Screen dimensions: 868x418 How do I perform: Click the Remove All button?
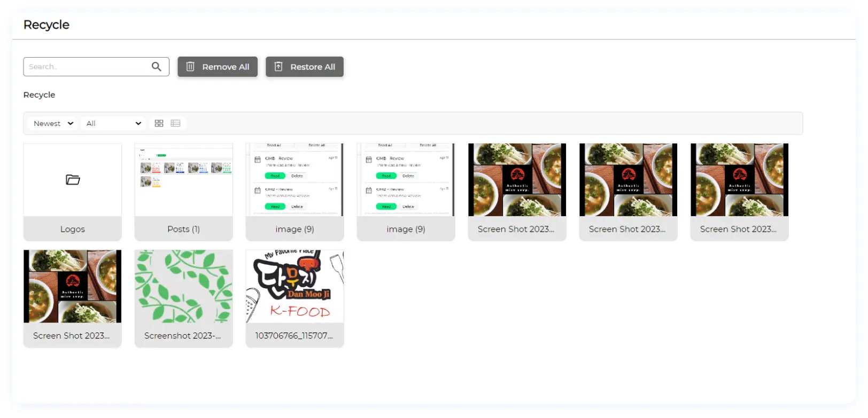click(218, 67)
